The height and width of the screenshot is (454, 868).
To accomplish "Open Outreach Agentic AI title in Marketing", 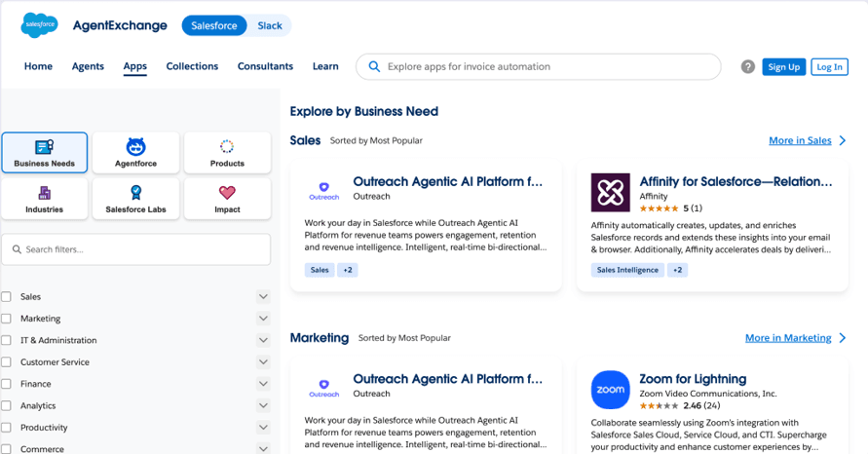I will click(448, 379).
